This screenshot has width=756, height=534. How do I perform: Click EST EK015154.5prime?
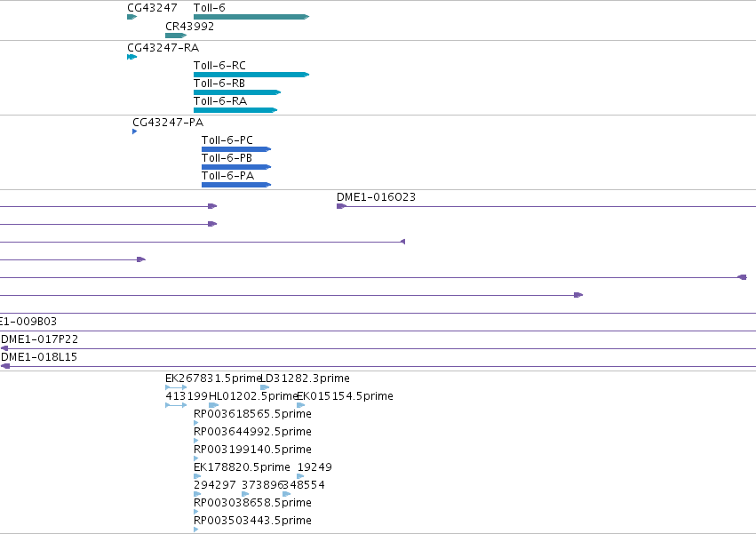coord(346,396)
